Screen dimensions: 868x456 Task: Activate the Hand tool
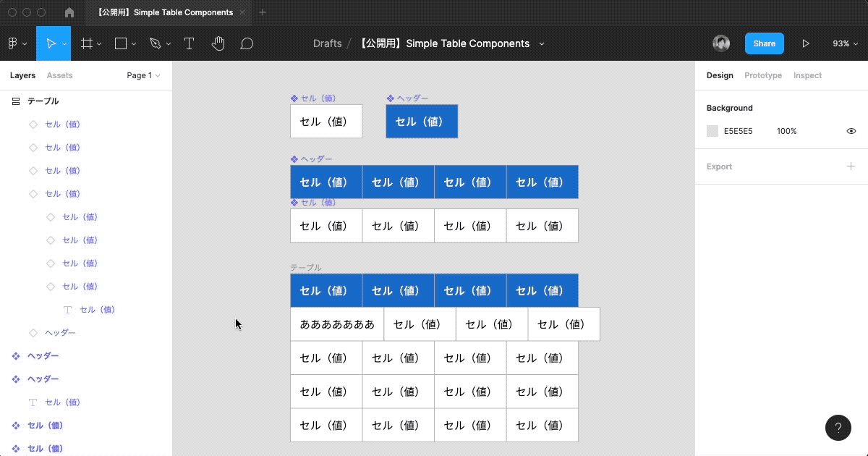[x=218, y=43]
